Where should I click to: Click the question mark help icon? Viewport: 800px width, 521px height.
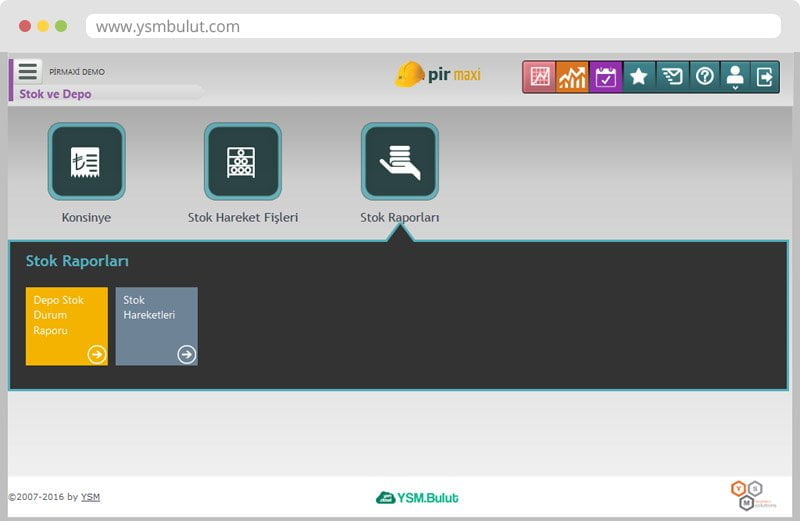705,77
